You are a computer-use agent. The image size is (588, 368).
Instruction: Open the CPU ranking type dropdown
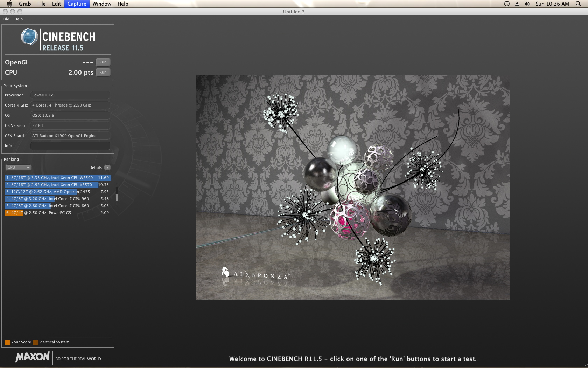[18, 168]
